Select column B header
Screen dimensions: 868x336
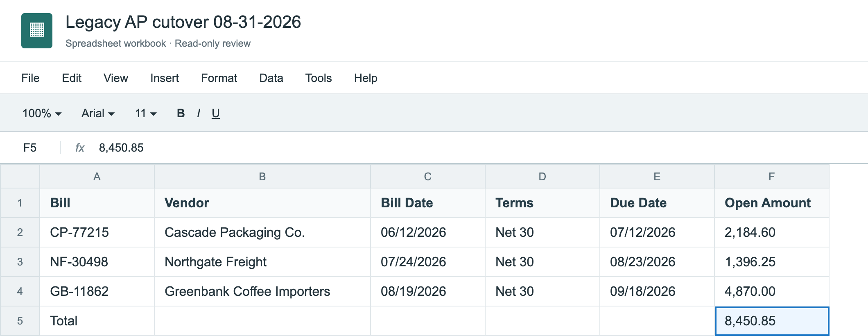[262, 177]
